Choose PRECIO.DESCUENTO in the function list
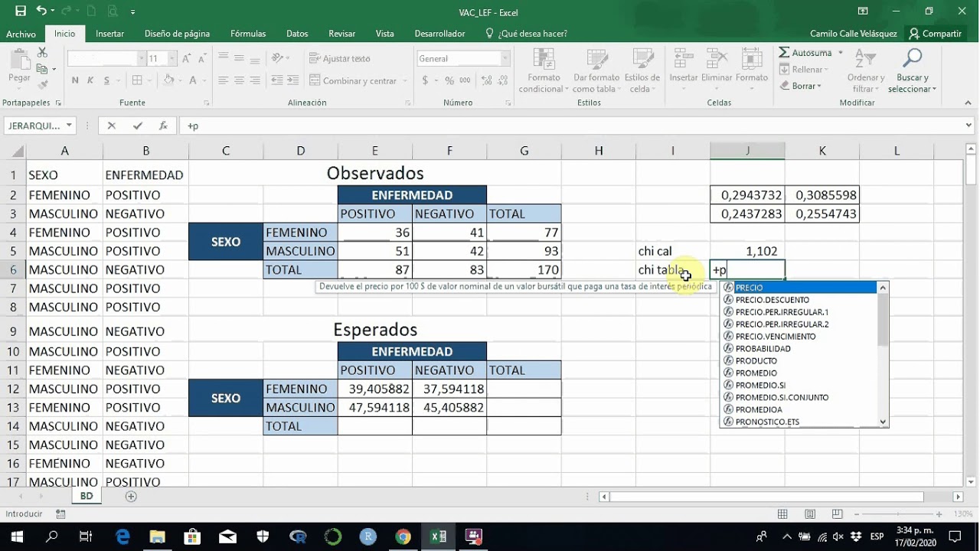Screen dimensions: 980x551 click(772, 300)
